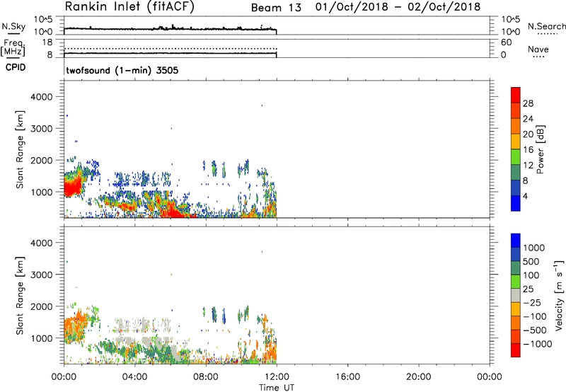Click the "Power [dB]" colorbar title
The width and height of the screenshot is (566, 392).
541,149
